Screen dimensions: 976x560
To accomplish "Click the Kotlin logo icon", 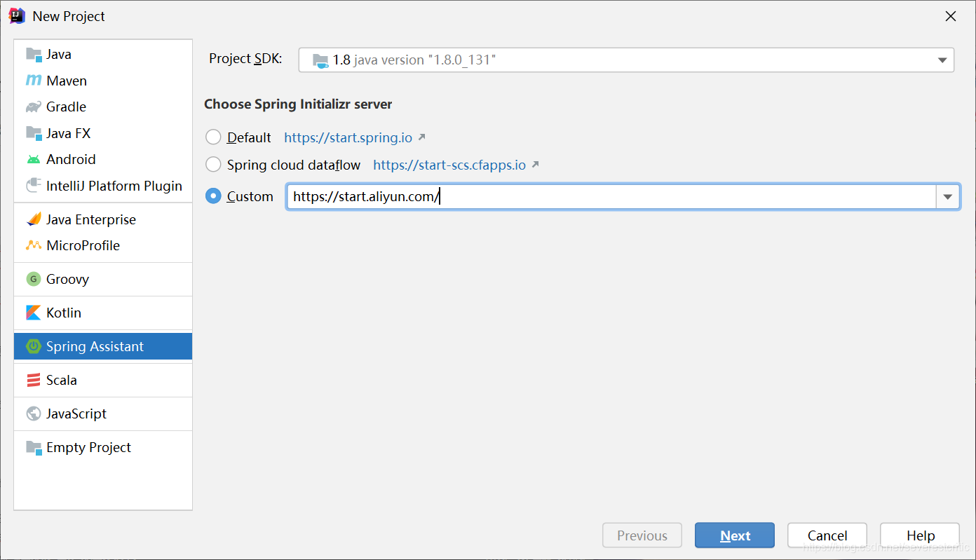I will click(34, 313).
